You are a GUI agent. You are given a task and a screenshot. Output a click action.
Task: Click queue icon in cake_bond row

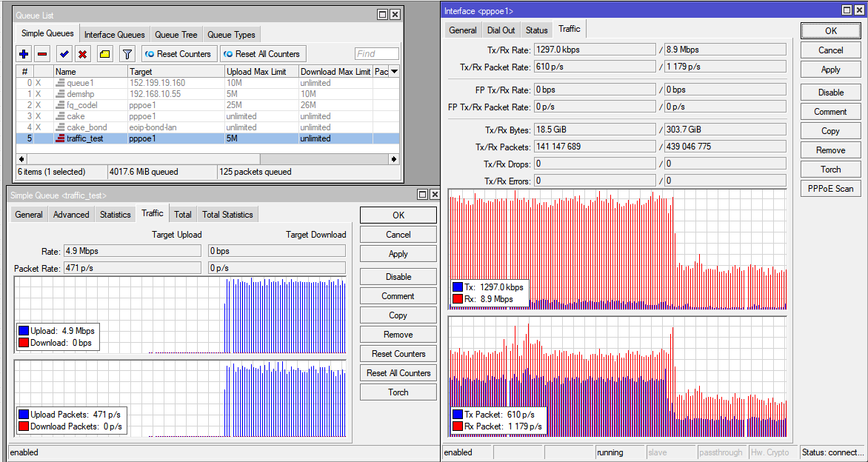tap(61, 127)
